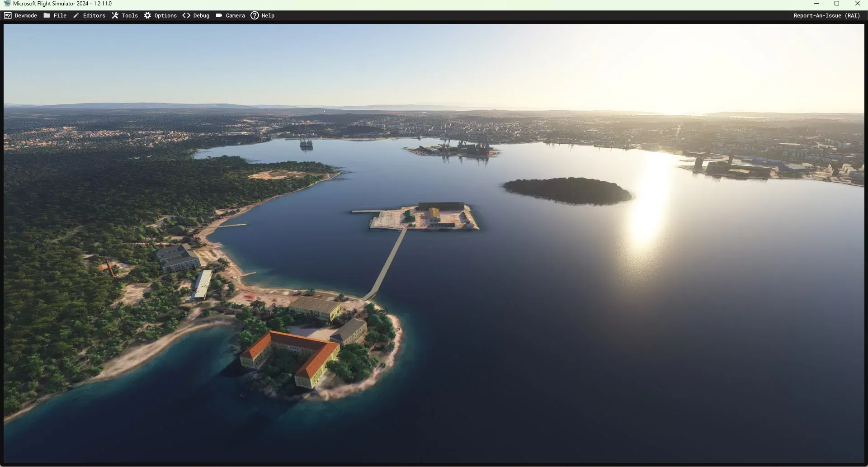Image resolution: width=868 pixels, height=467 pixels.
Task: Click the Flight Simulator title bar icon
Action: (x=7, y=4)
